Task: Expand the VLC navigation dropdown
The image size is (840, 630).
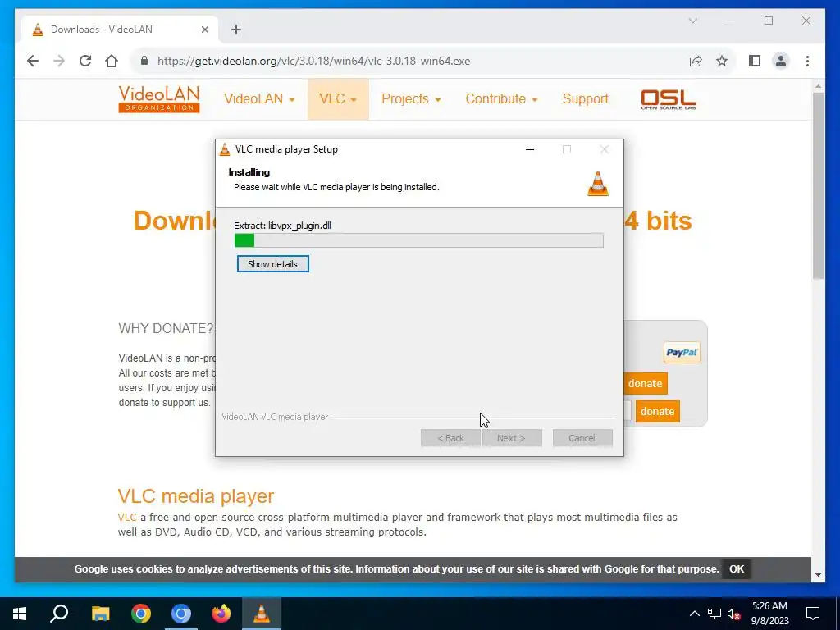Action: [x=337, y=99]
